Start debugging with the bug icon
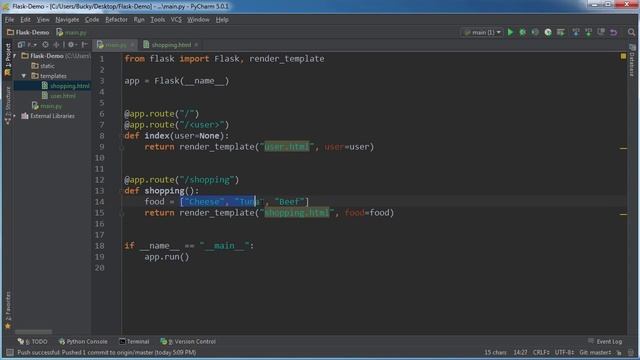640x360 pixels. click(522, 32)
